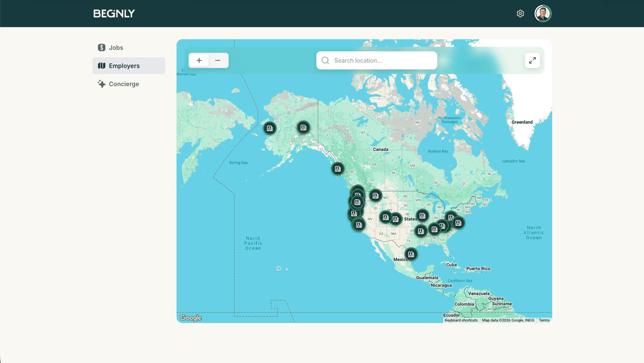This screenshot has width=644, height=363.
Task: Select the easternmost employer marker near the Atlantic coast
Action: [x=457, y=222]
